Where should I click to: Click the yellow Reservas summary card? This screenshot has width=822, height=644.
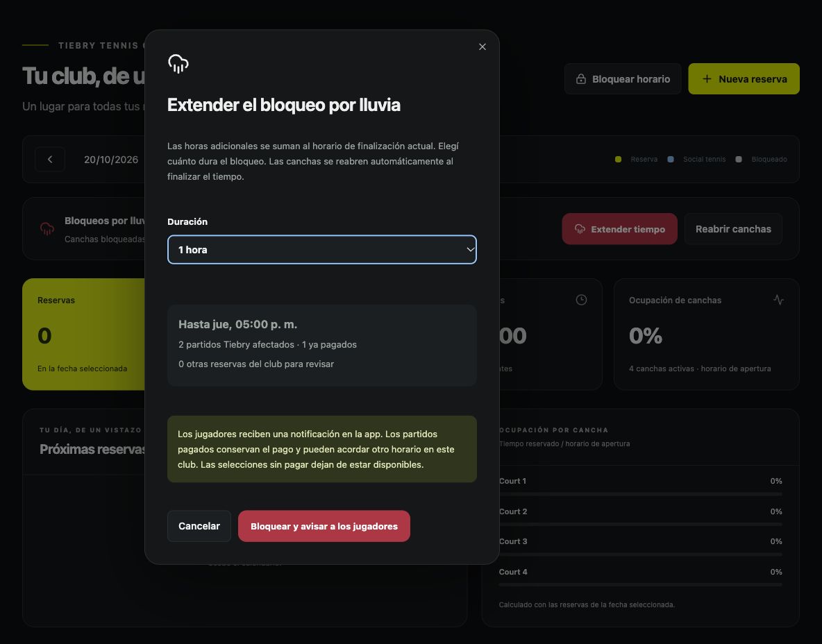tap(84, 334)
